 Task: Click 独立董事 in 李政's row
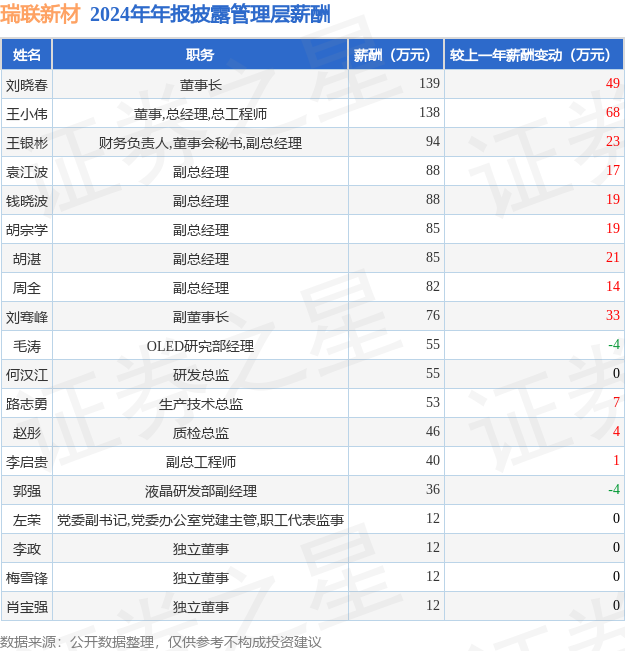(201, 549)
